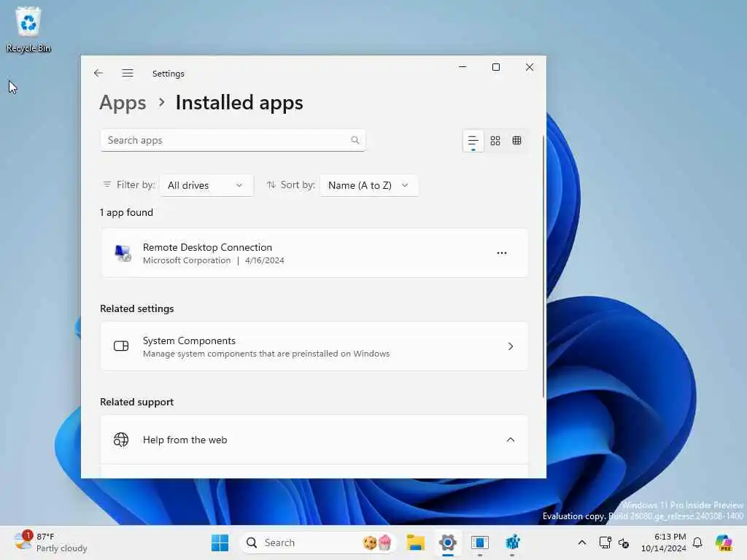Open the blue window app in the taskbar
The width and height of the screenshot is (747, 560).
[480, 542]
